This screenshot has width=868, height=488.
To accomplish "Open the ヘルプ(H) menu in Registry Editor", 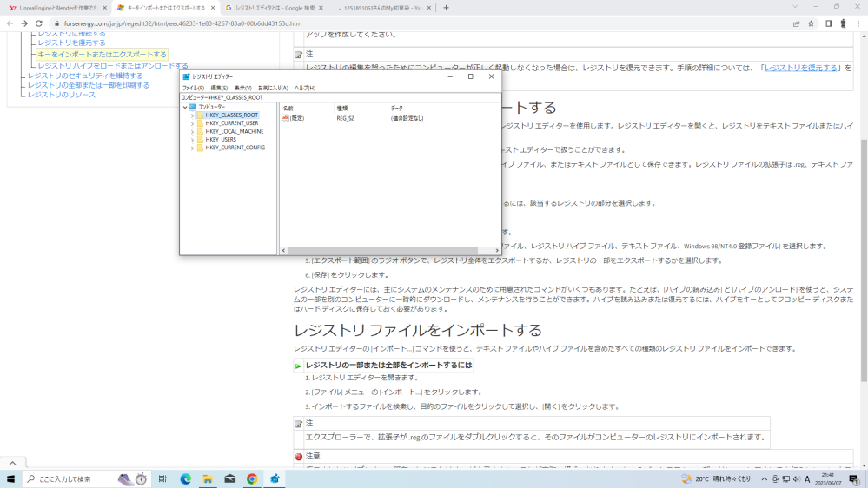I will [x=305, y=88].
